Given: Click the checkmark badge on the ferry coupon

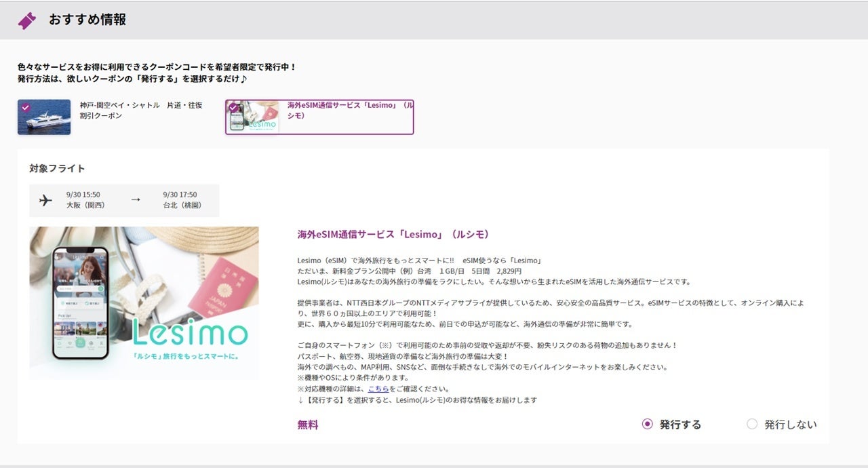Looking at the screenshot, I should point(25,107).
